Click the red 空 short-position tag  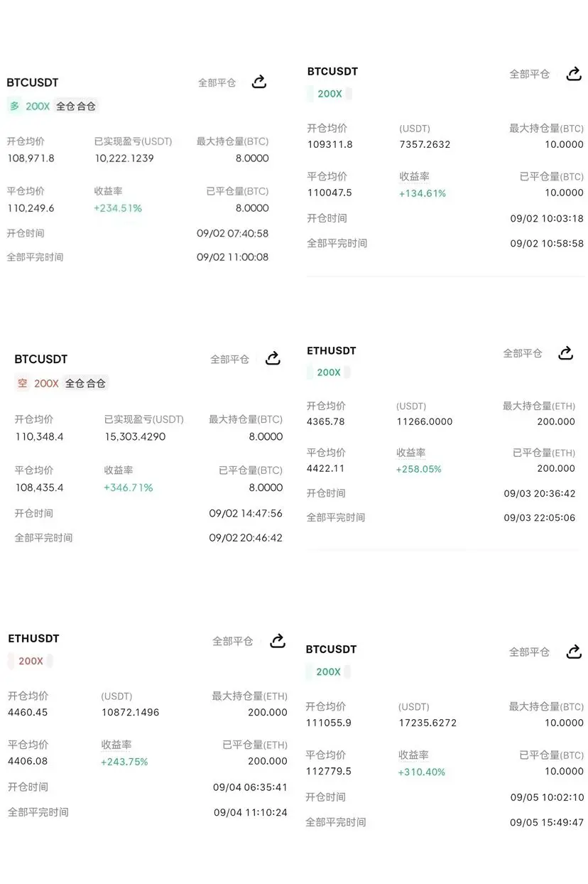(x=23, y=383)
